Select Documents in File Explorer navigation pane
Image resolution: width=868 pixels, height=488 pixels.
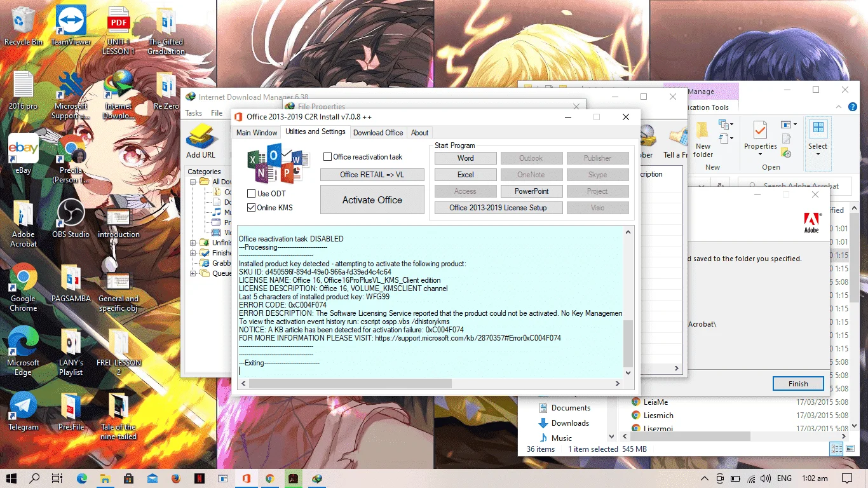(571, 408)
